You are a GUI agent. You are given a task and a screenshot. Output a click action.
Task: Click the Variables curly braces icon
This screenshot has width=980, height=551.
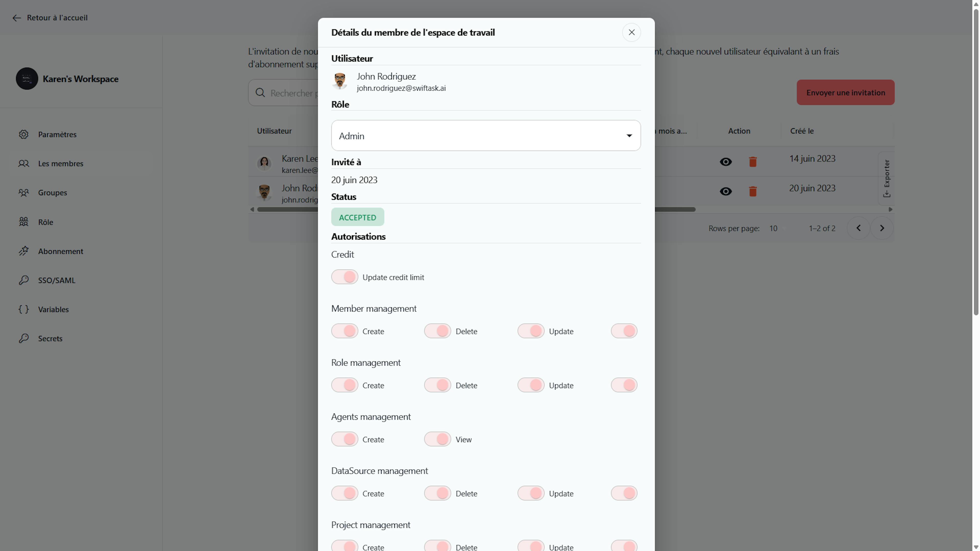23,309
